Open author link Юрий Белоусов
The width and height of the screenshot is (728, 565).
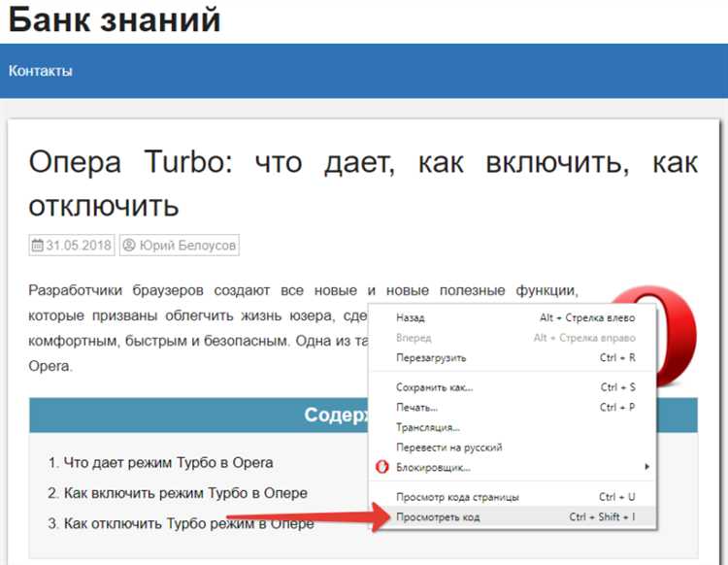[x=187, y=245]
